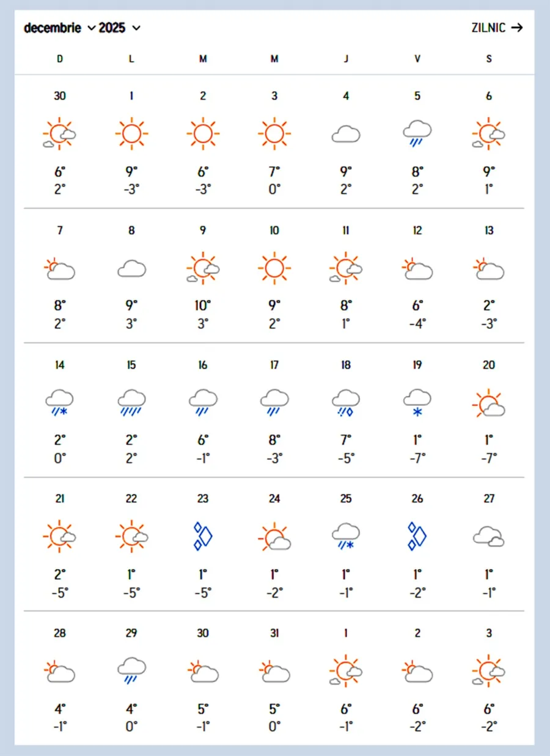The height and width of the screenshot is (756, 550).
Task: Click the partly cloudy icon on December 7
Action: tap(60, 268)
